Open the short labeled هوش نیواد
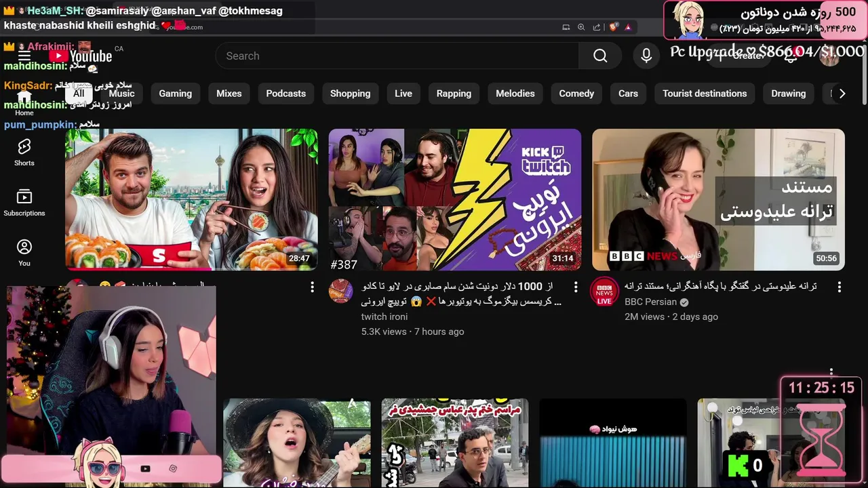The image size is (868, 488). point(613,443)
